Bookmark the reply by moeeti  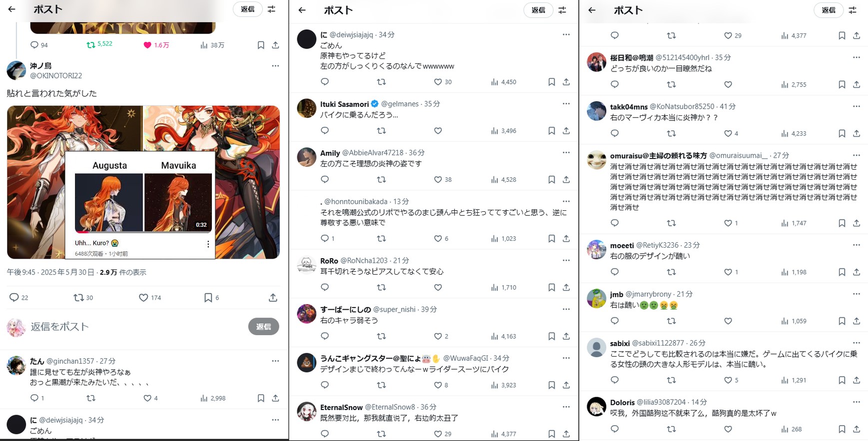tap(842, 272)
